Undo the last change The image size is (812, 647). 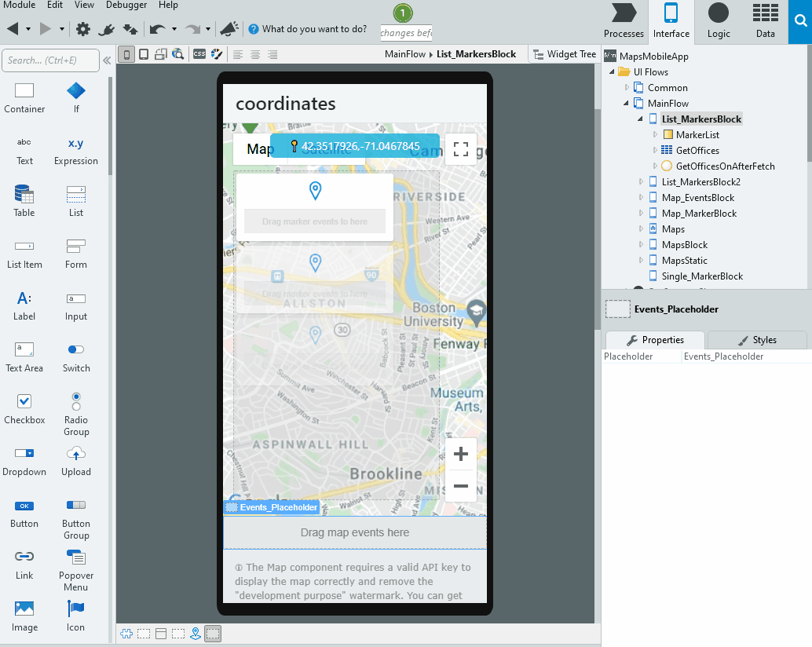pyautogui.click(x=157, y=29)
